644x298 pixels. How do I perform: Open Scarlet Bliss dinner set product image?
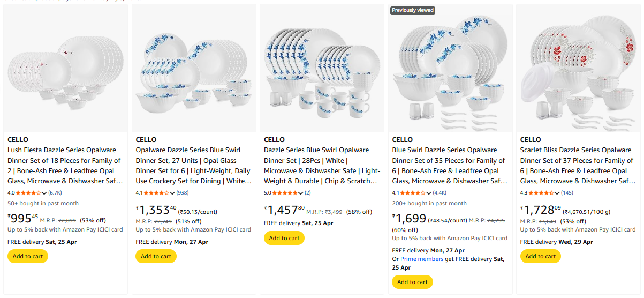tap(578, 68)
